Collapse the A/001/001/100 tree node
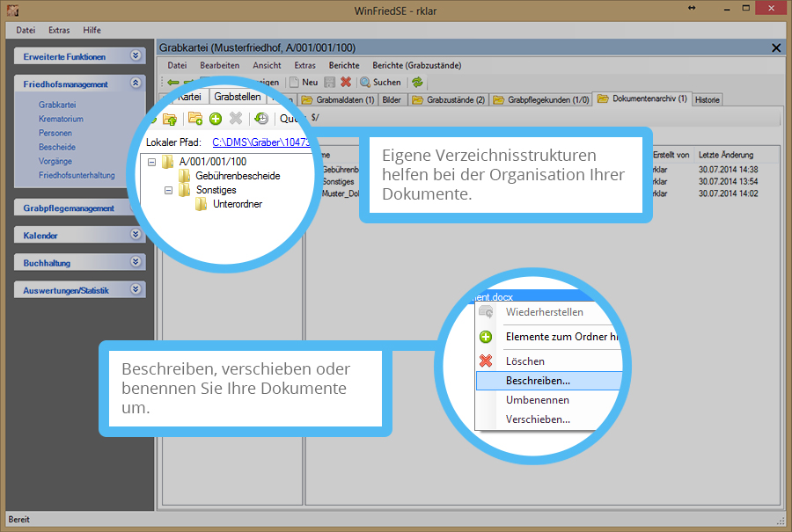 [152, 162]
